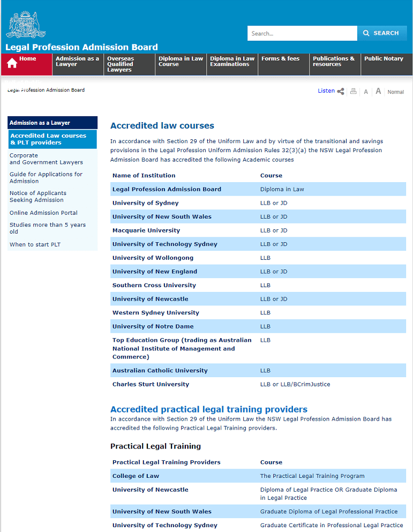Click the Diploma in Law cell
Image resolution: width=413 pixels, height=532 pixels.
tap(282, 189)
